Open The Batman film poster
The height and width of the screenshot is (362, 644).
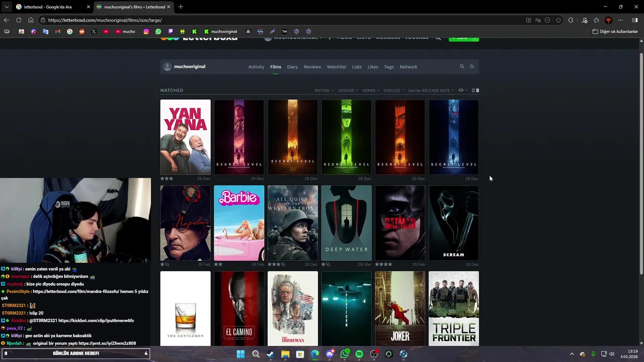point(400,223)
